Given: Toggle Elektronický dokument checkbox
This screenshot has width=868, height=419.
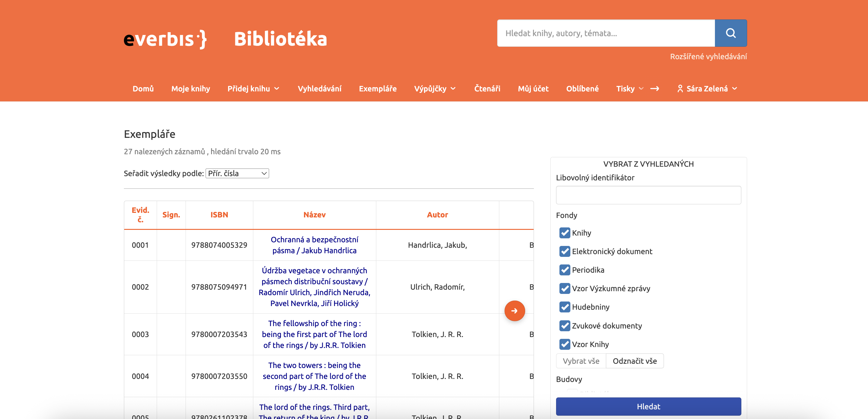Looking at the screenshot, I should [564, 251].
